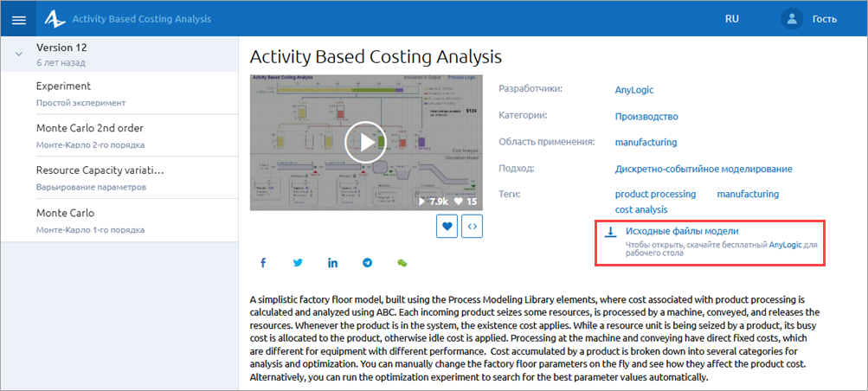Click the Подход label
The width and height of the screenshot is (868, 391).
click(x=516, y=168)
